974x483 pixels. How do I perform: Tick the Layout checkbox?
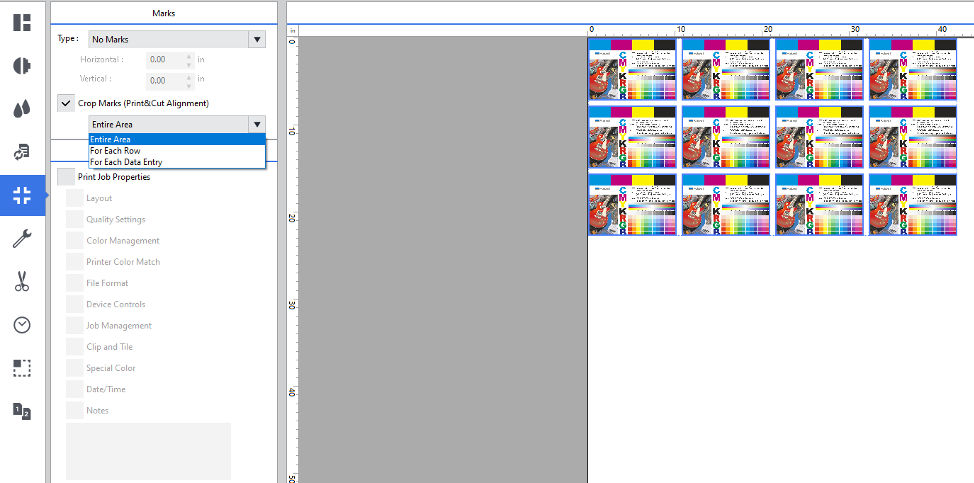pos(74,198)
